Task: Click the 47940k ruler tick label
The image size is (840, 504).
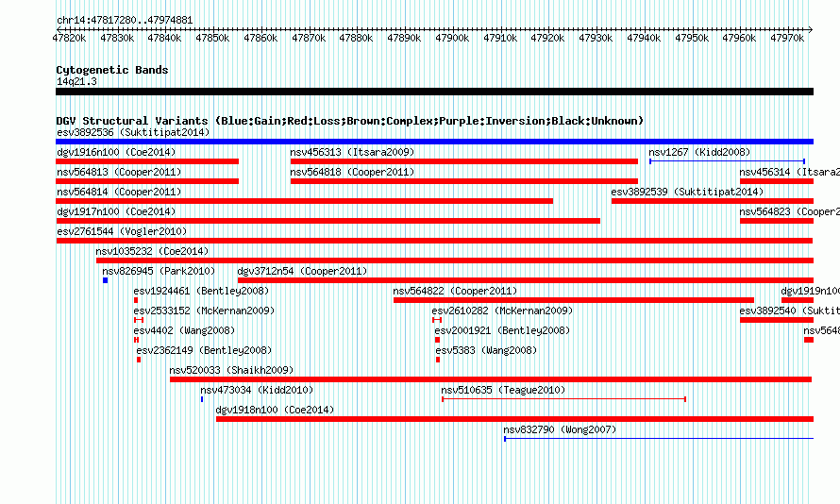Action: (x=644, y=38)
